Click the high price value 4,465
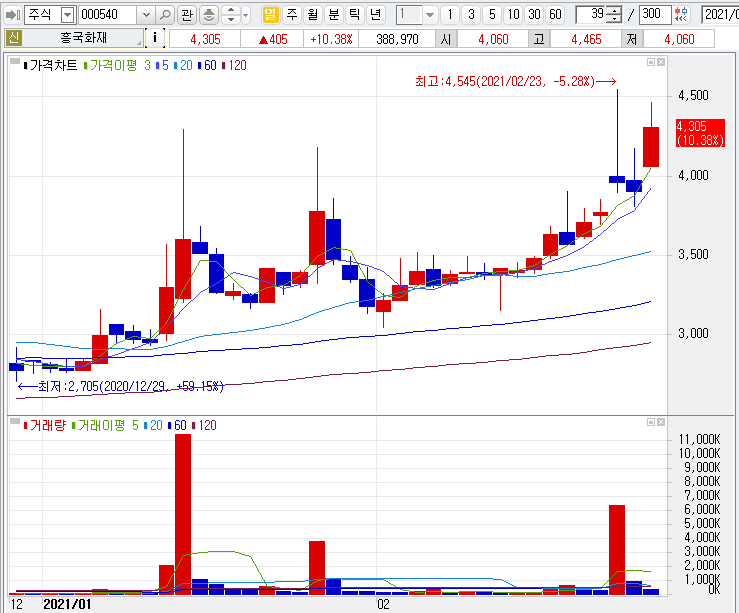 click(586, 39)
